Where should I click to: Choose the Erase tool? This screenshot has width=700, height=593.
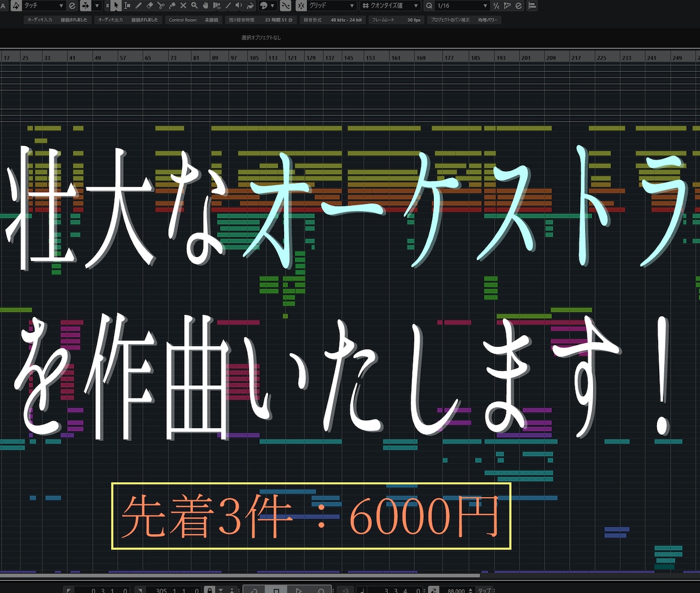point(150,6)
